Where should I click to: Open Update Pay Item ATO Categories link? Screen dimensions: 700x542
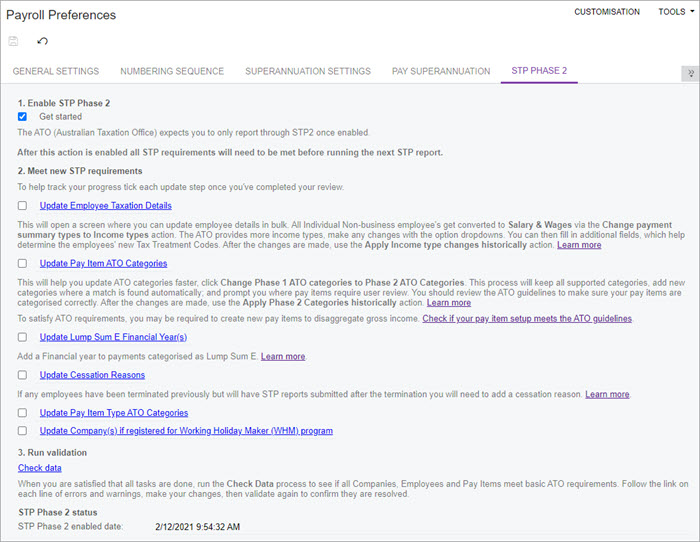click(104, 263)
